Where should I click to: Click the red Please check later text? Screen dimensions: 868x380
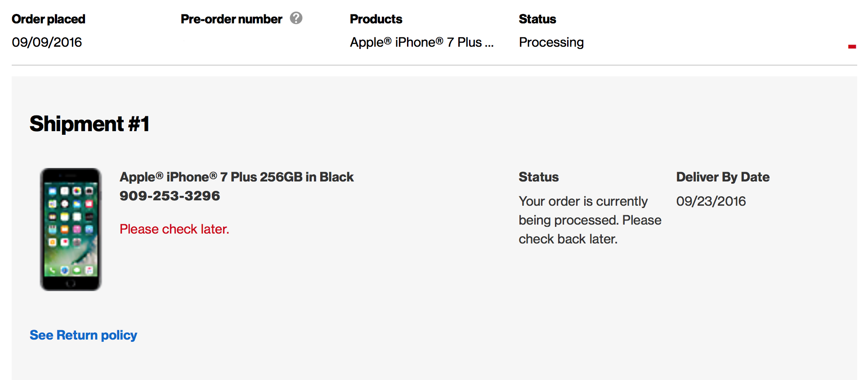tap(174, 229)
